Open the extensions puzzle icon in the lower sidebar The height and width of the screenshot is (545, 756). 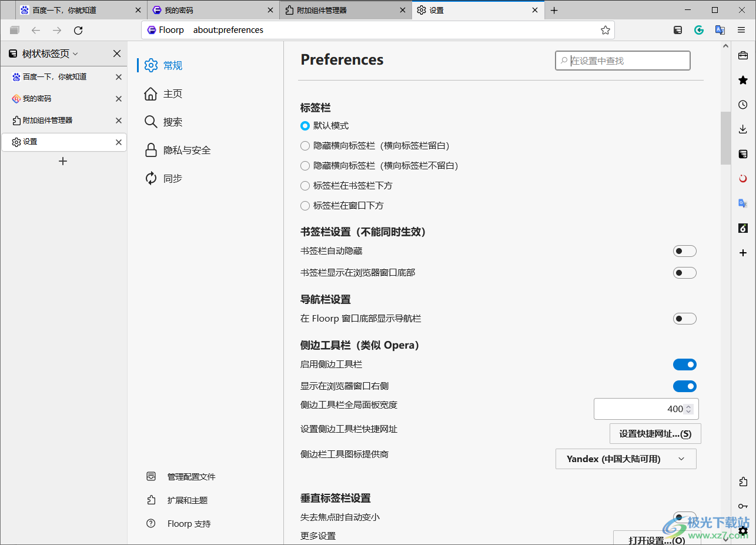click(742, 482)
